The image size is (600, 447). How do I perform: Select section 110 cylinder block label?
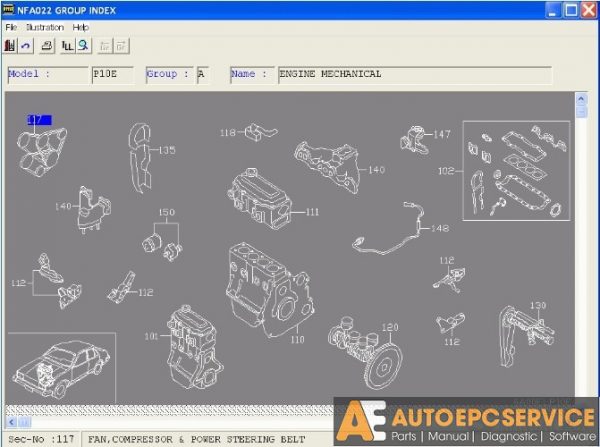coord(297,339)
